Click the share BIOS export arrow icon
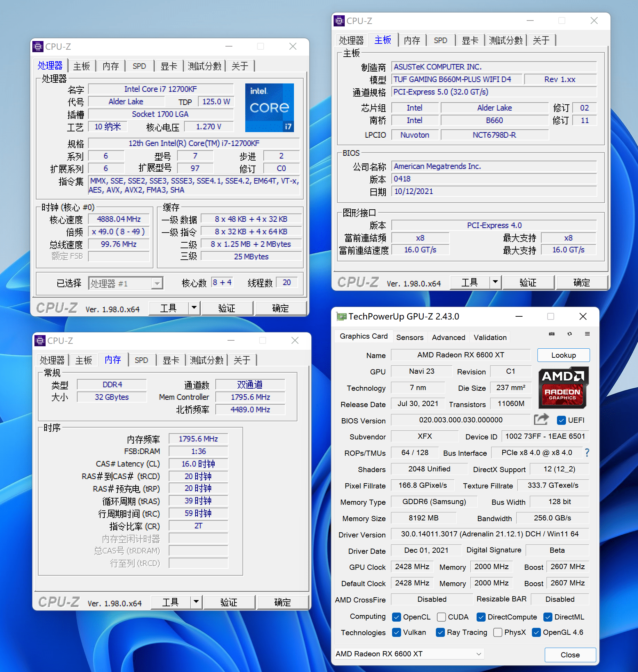The width and height of the screenshot is (638, 672). pos(541,420)
